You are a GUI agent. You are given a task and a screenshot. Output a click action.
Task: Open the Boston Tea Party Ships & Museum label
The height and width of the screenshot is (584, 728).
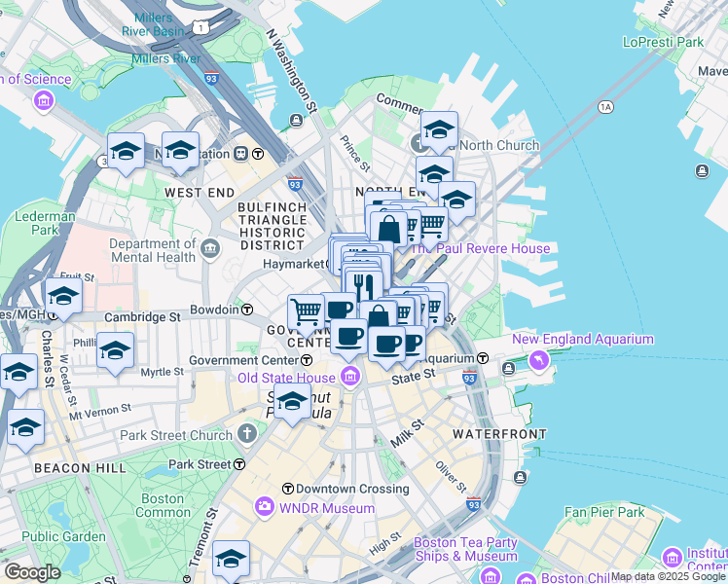pos(465,549)
